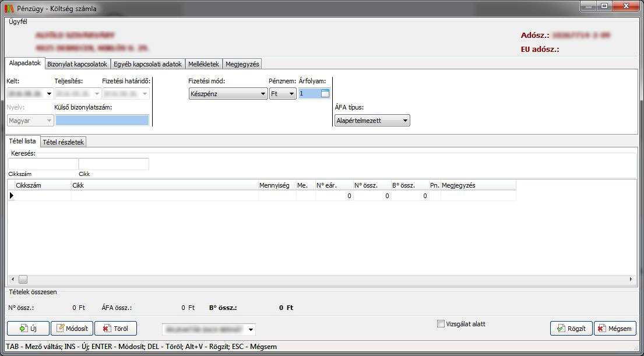Open the calculator icon in Árfolyam field
Viewport: 644px width, 356px height.
point(325,94)
